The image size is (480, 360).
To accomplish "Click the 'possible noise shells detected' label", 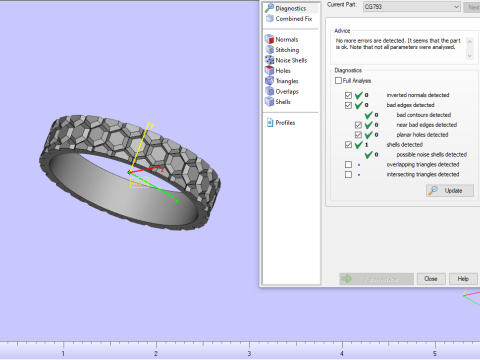I will [x=432, y=155].
